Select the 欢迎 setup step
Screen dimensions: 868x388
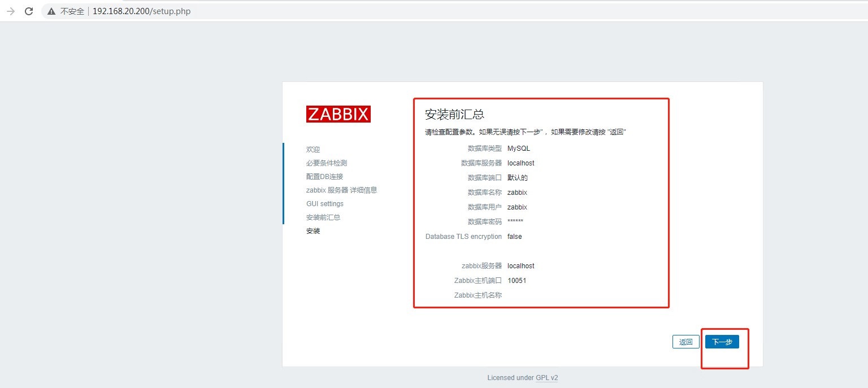click(x=313, y=149)
